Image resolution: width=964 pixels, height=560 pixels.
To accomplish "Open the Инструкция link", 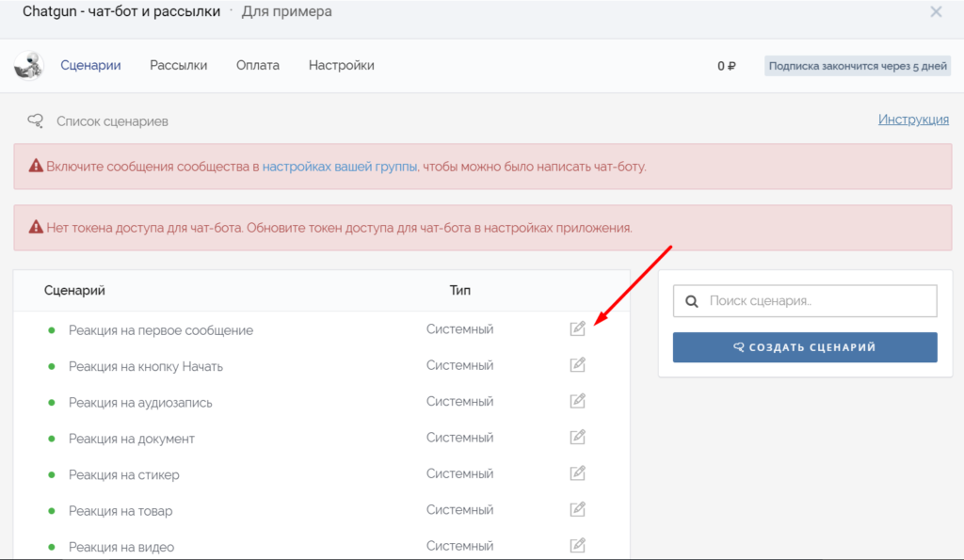I will coord(913,120).
